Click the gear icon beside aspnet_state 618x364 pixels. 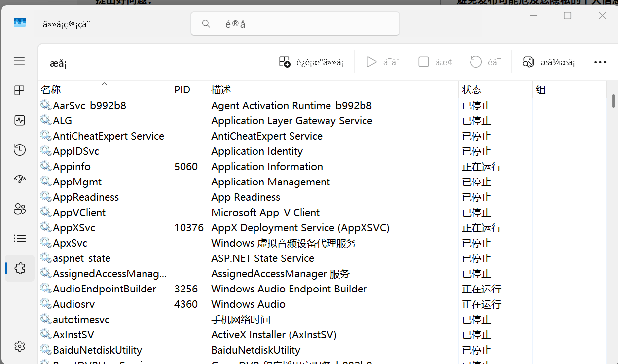46,258
